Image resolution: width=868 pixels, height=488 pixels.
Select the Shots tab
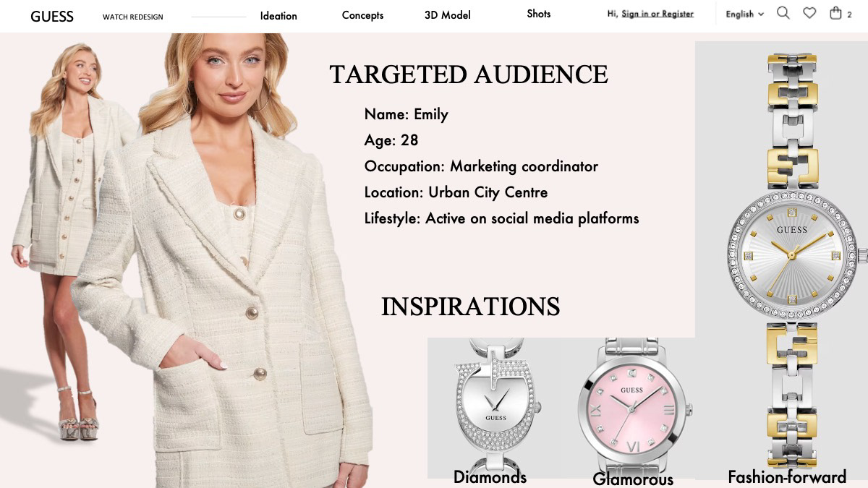(x=539, y=14)
